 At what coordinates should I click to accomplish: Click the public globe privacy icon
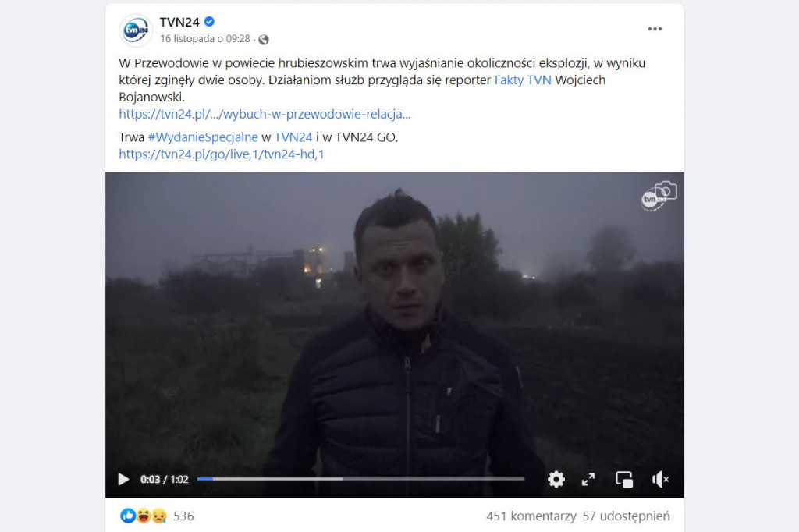264,39
